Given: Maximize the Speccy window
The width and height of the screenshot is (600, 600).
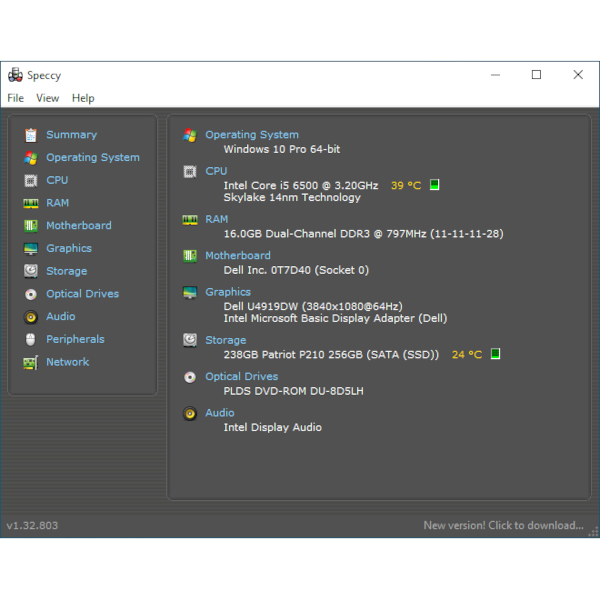Looking at the screenshot, I should click(536, 75).
